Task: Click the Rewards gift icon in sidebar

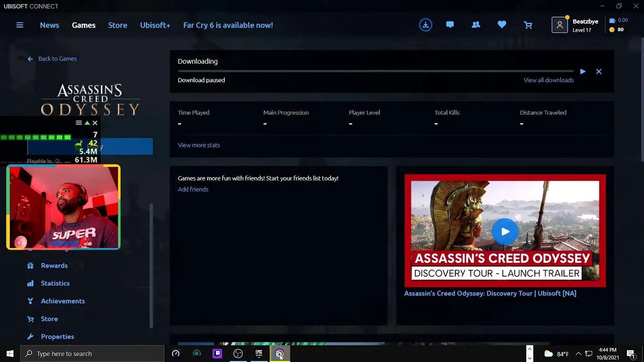Action: pos(30,265)
